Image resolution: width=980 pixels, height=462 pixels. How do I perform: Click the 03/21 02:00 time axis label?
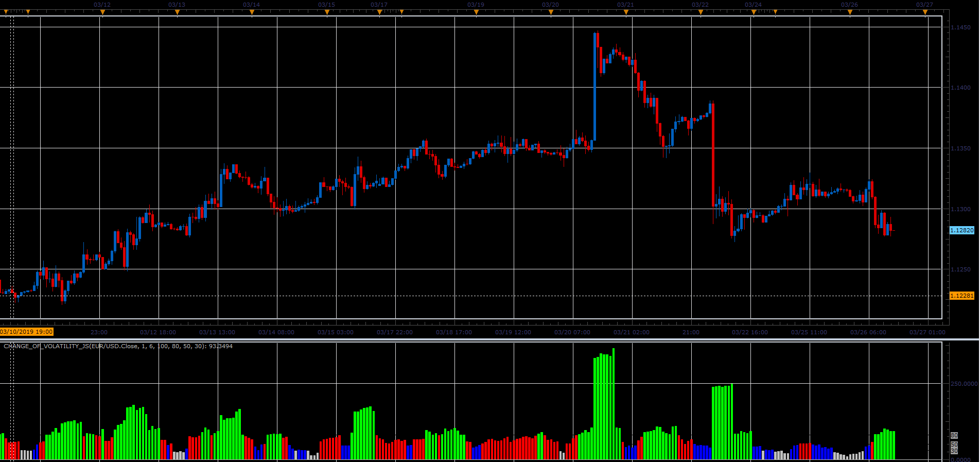[632, 332]
